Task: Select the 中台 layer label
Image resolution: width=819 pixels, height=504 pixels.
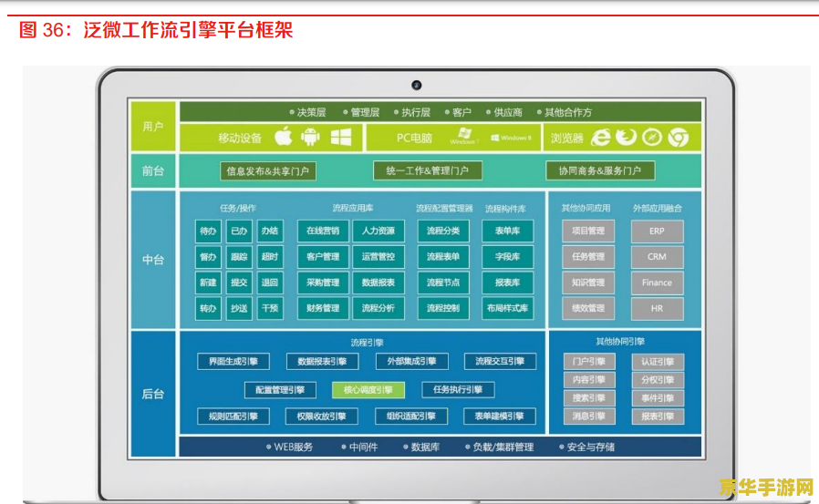Action: click(153, 260)
